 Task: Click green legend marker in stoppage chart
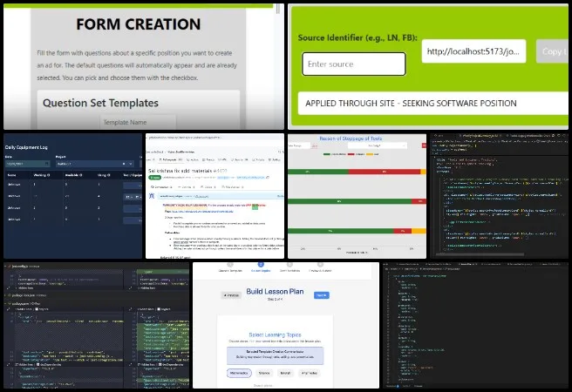[328, 155]
